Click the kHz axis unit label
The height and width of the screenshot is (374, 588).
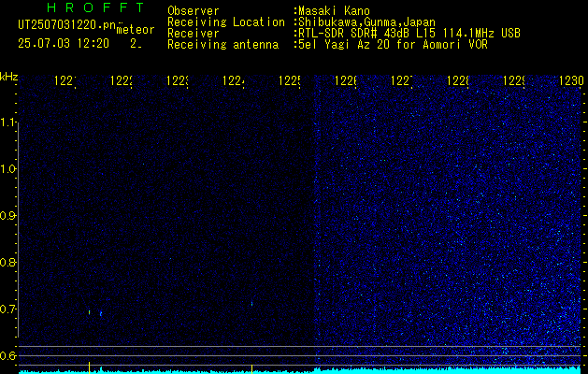(9, 77)
